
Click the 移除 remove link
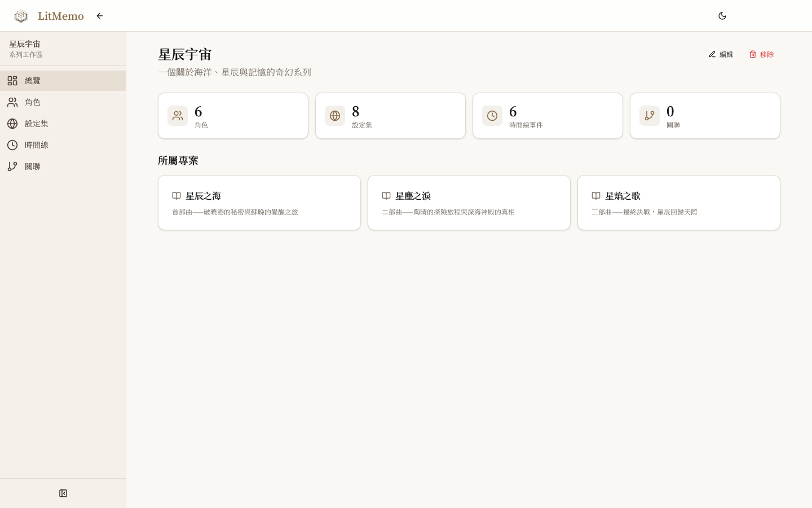762,54
